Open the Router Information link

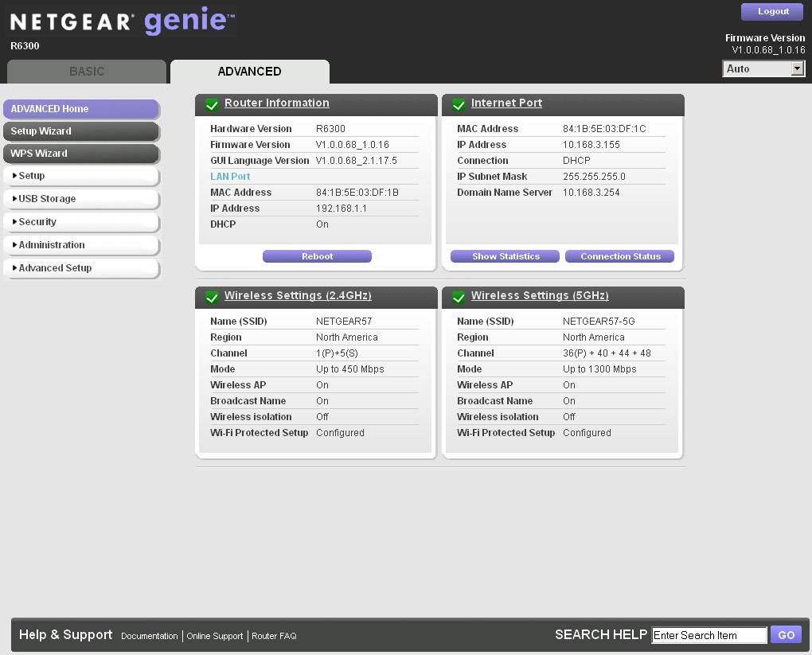click(x=276, y=103)
